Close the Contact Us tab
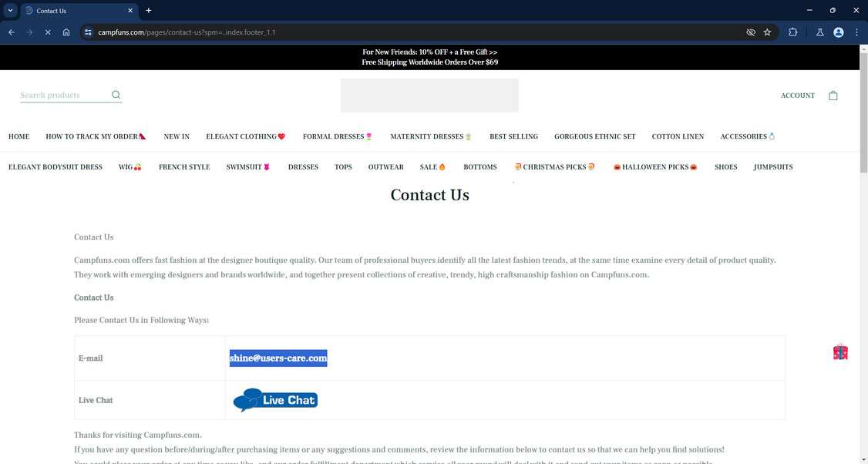 coord(130,11)
